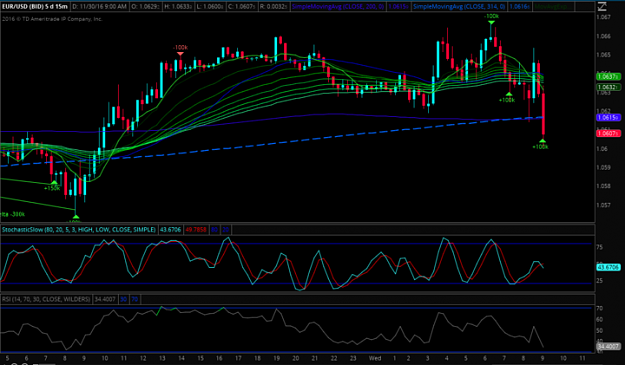Viewport: 625px width, 365px height.
Task: Click the 75 label on stochastic axis
Action: coord(599,247)
